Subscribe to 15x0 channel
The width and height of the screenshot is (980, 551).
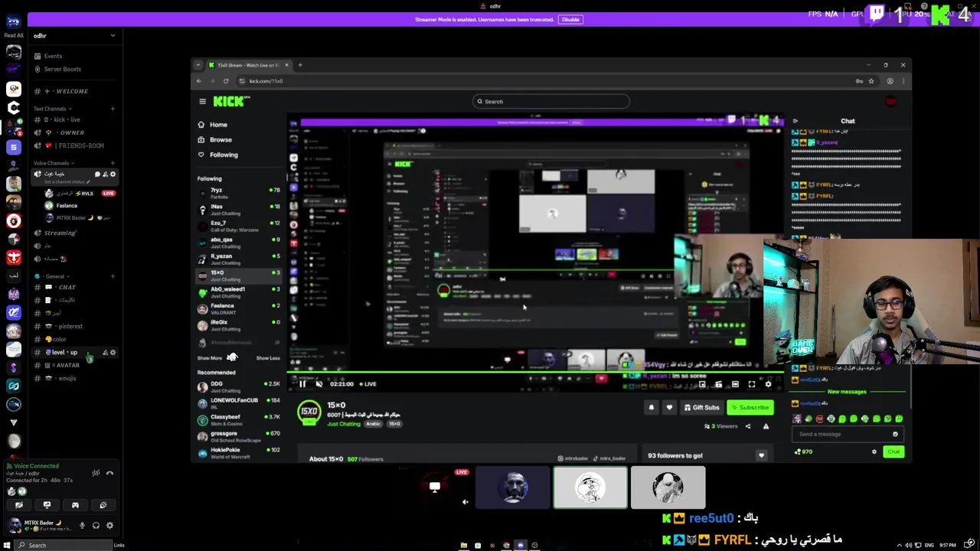click(x=750, y=408)
